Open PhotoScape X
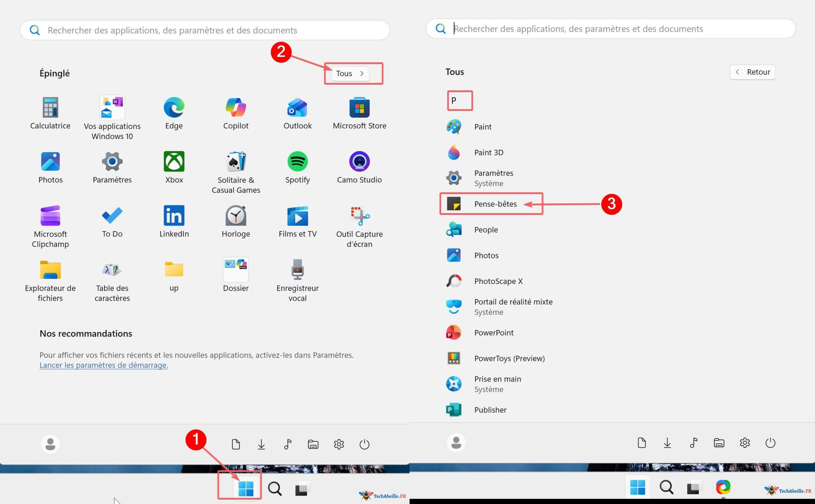 coord(499,281)
